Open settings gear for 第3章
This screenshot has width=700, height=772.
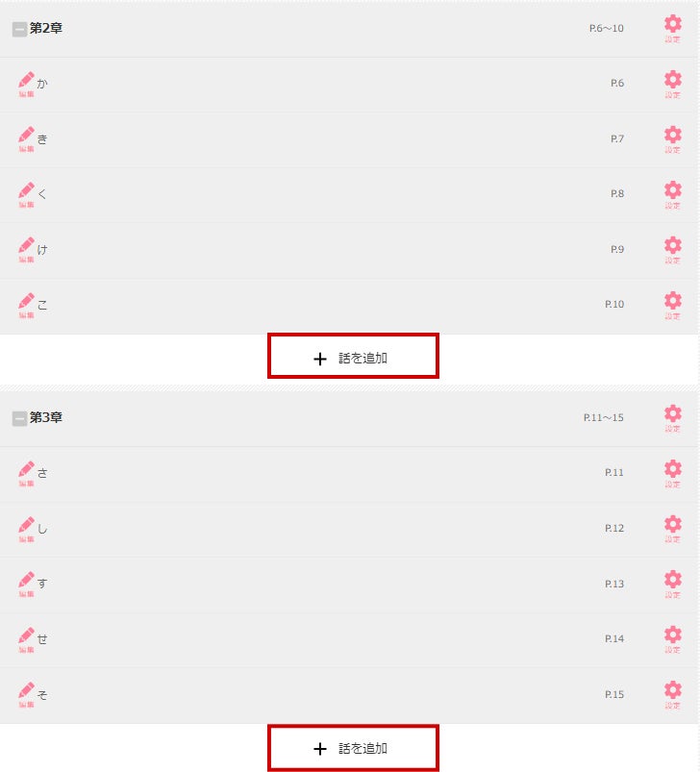coord(672,418)
